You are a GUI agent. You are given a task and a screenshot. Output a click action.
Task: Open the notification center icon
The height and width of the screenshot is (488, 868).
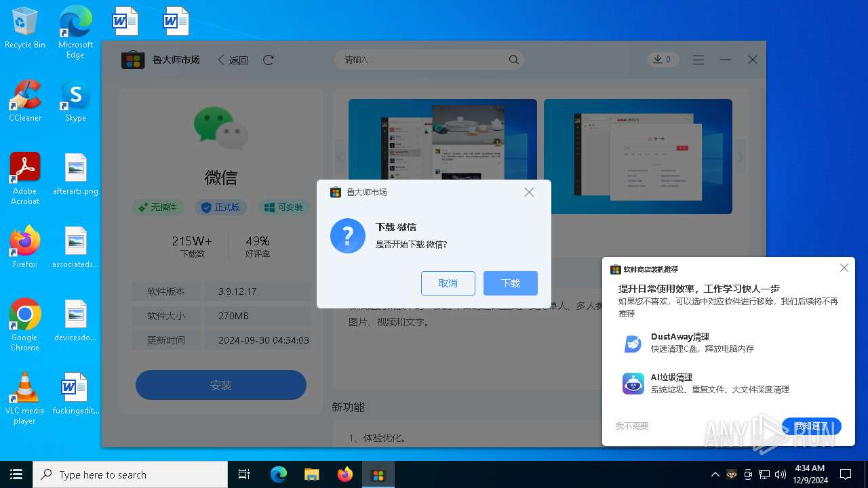click(846, 474)
